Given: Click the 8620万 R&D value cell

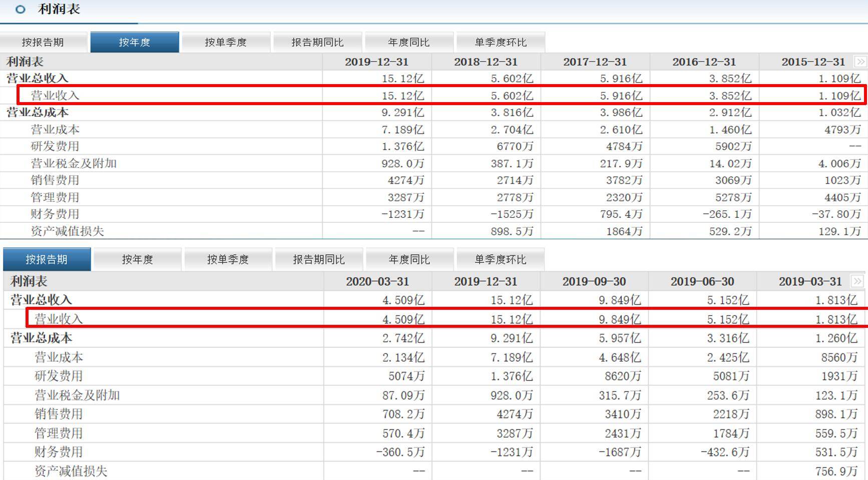Looking at the screenshot, I should click(622, 376).
